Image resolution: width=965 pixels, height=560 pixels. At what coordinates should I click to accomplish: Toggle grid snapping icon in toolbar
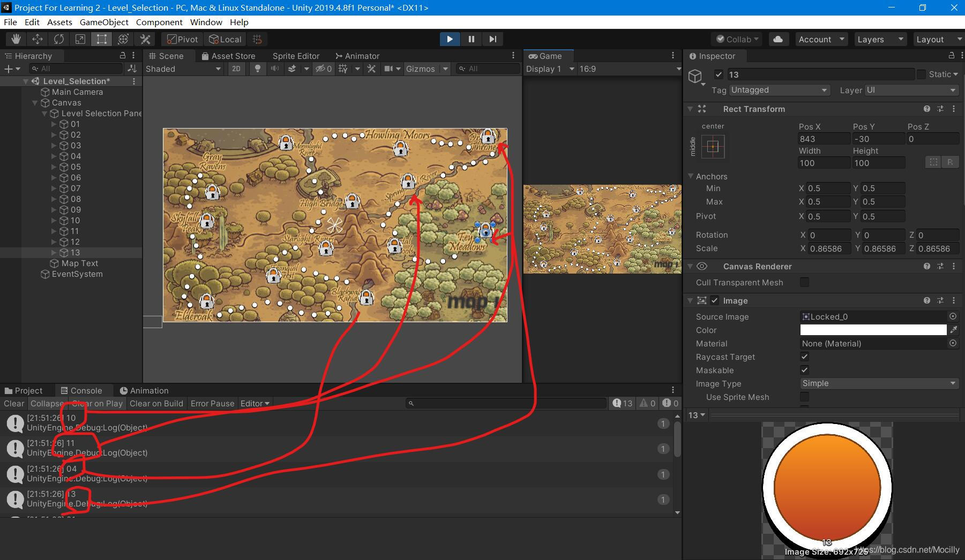coord(257,39)
